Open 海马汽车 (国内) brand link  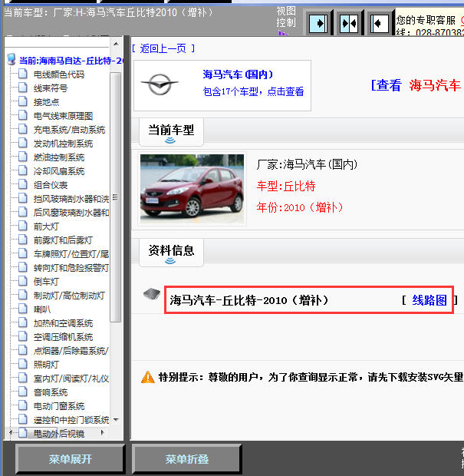(238, 74)
